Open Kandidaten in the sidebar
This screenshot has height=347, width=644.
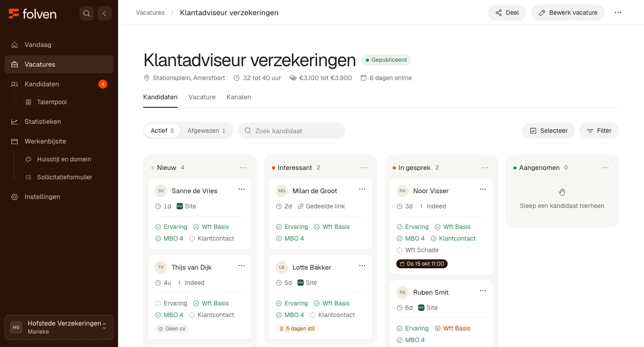point(59,84)
